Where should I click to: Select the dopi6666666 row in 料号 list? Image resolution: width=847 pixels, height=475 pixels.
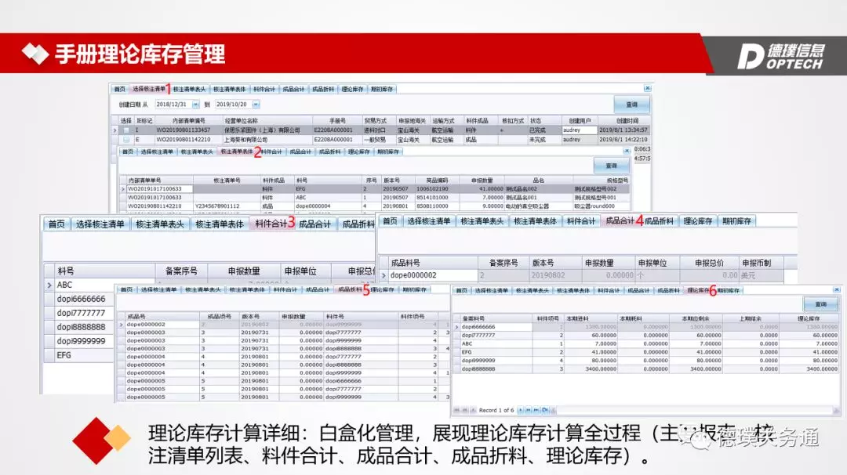80,298
